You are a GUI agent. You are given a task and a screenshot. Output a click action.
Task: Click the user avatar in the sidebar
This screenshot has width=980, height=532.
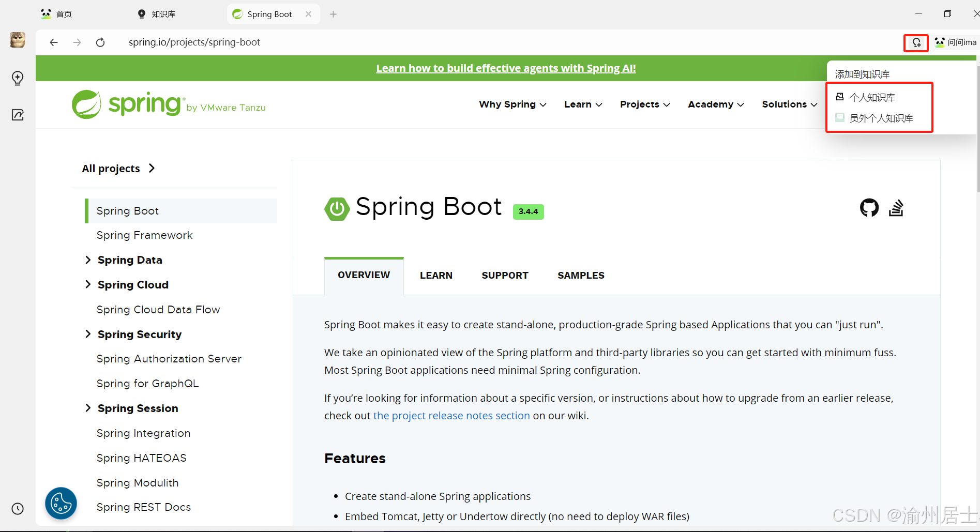pos(18,40)
